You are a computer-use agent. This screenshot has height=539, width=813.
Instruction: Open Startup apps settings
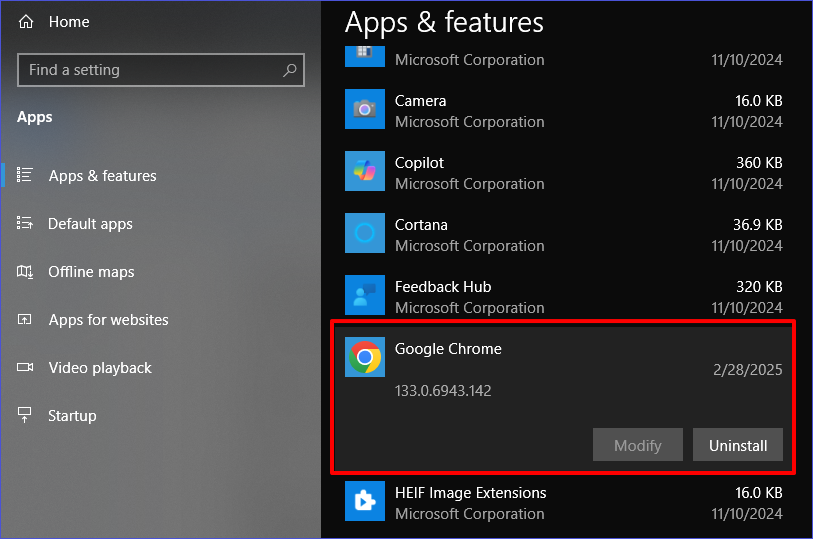(x=72, y=416)
